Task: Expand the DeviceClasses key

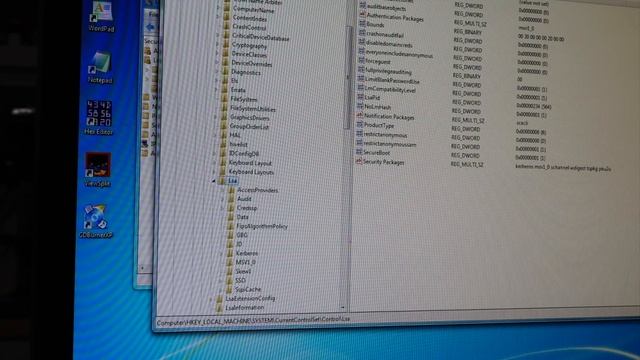Action: point(218,54)
